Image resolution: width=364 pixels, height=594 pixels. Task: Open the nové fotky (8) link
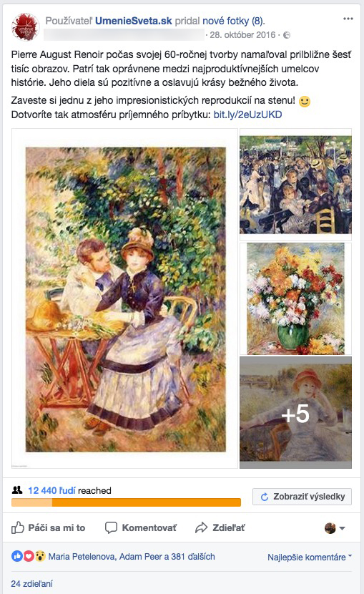click(x=233, y=21)
